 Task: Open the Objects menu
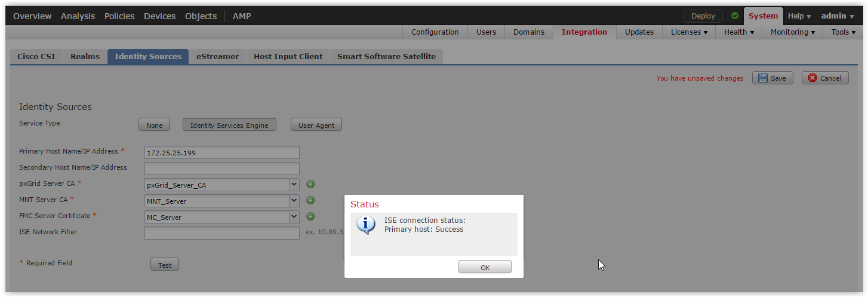point(201,16)
